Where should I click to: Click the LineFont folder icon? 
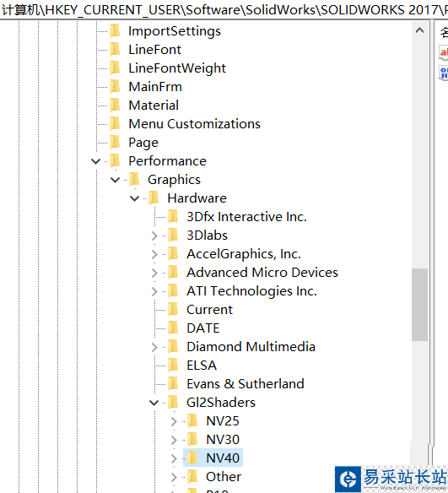116,49
